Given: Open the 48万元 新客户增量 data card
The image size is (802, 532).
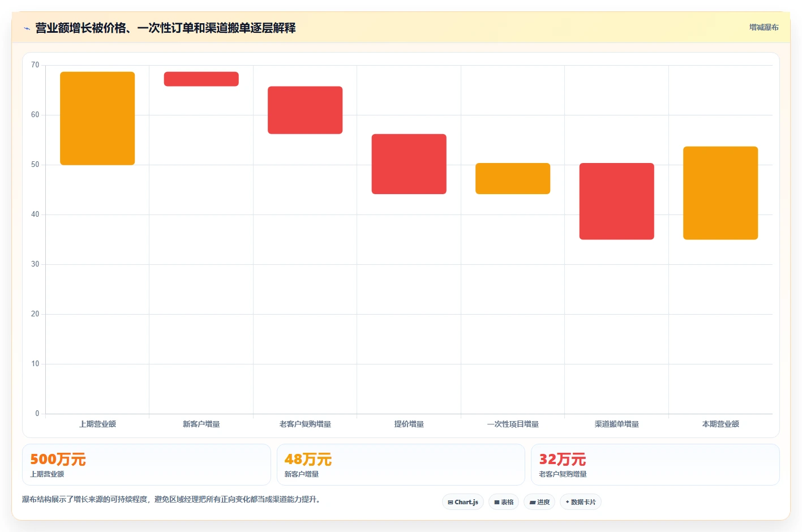Looking at the screenshot, I should click(401, 465).
